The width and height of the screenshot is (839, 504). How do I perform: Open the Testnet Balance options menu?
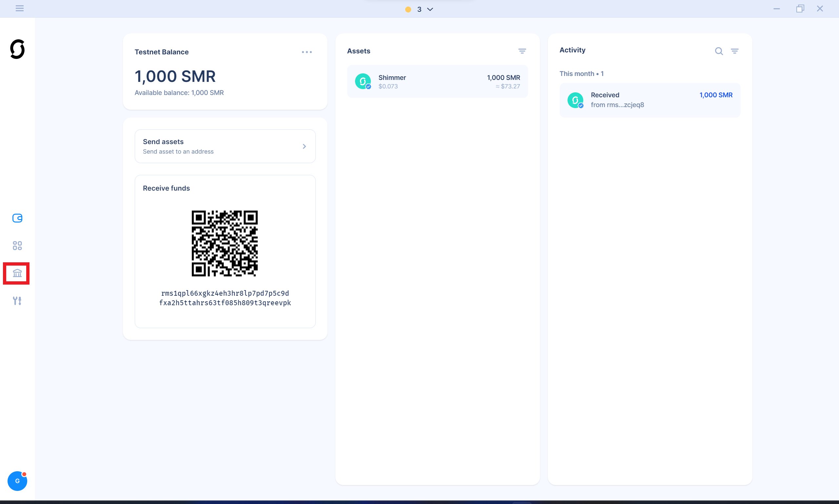click(x=307, y=52)
